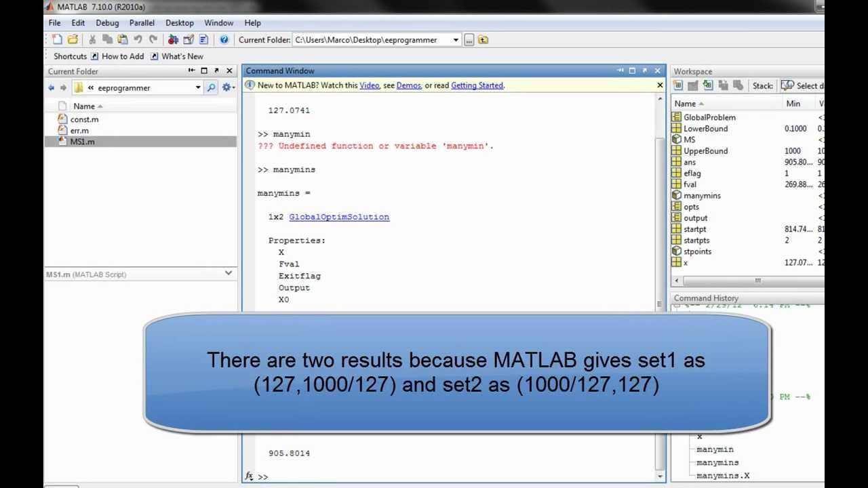This screenshot has width=868, height=488.
Task: Open the File menu
Action: coord(54,23)
